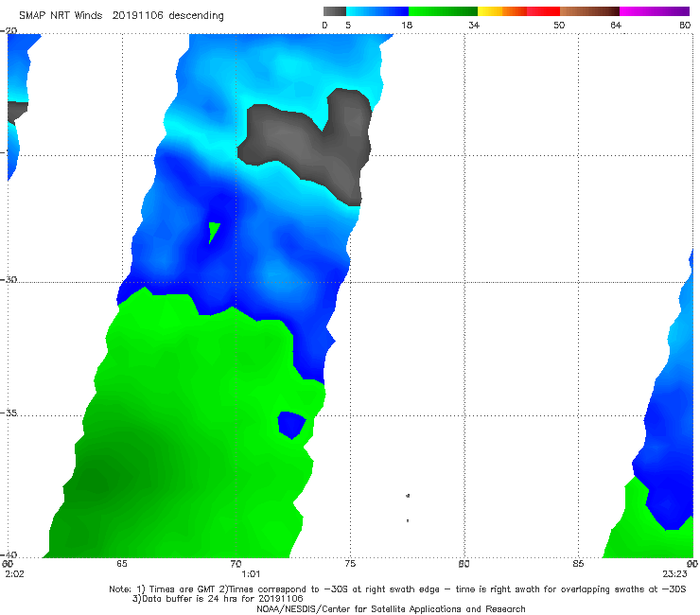700x615 pixels.
Task: Click the note line starting 'Note: 1) Times are GMT'
Action: (397, 589)
